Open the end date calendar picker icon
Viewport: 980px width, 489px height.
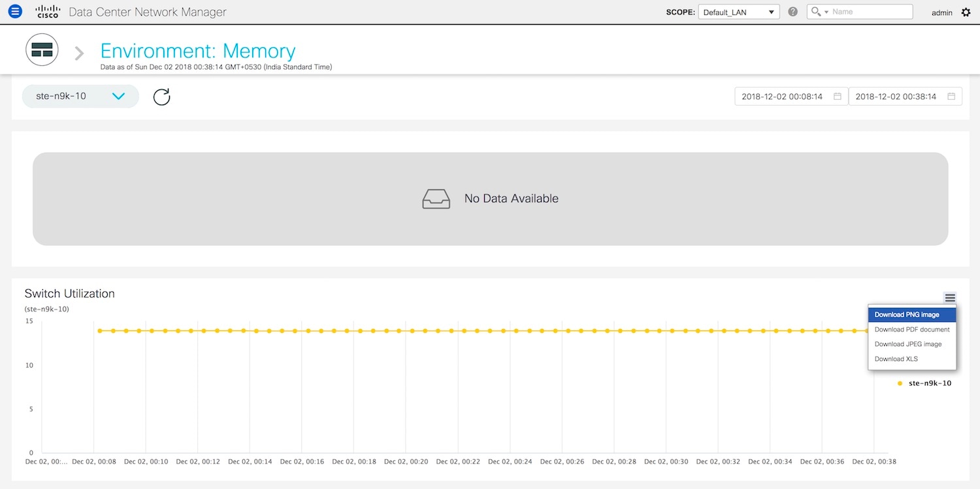coord(951,97)
